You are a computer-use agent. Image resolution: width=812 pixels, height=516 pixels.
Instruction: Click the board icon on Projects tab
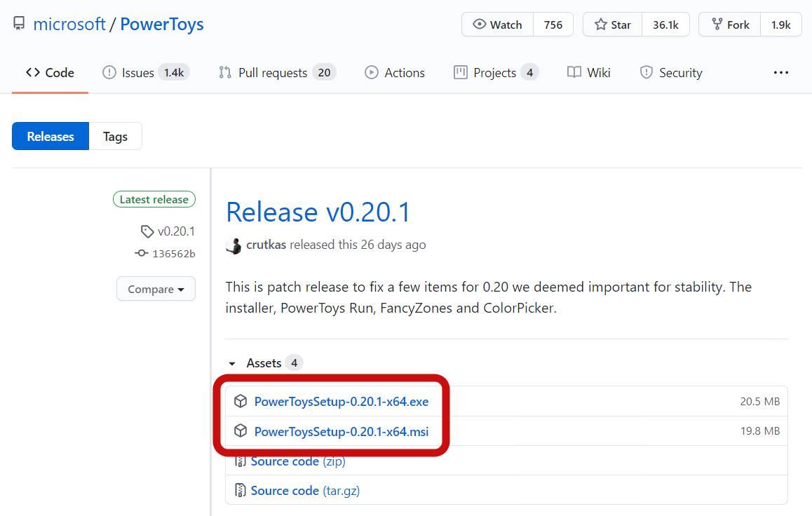461,72
